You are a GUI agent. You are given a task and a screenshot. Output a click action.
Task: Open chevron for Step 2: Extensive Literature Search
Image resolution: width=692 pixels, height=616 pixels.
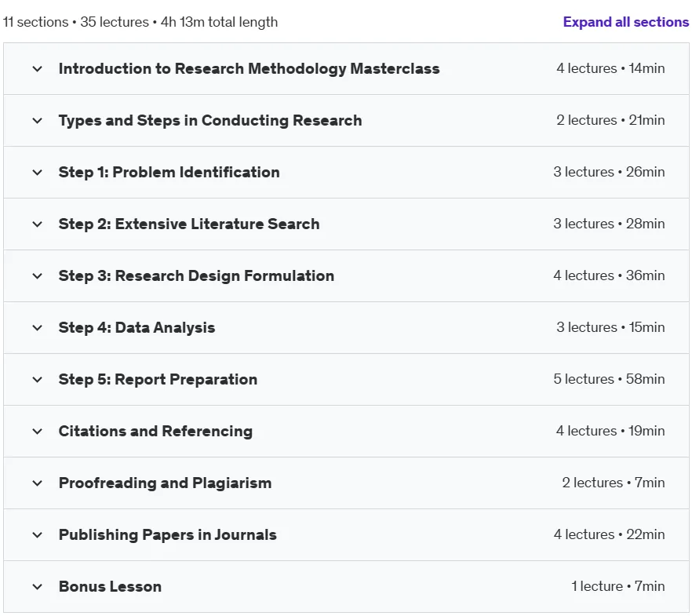(38, 224)
